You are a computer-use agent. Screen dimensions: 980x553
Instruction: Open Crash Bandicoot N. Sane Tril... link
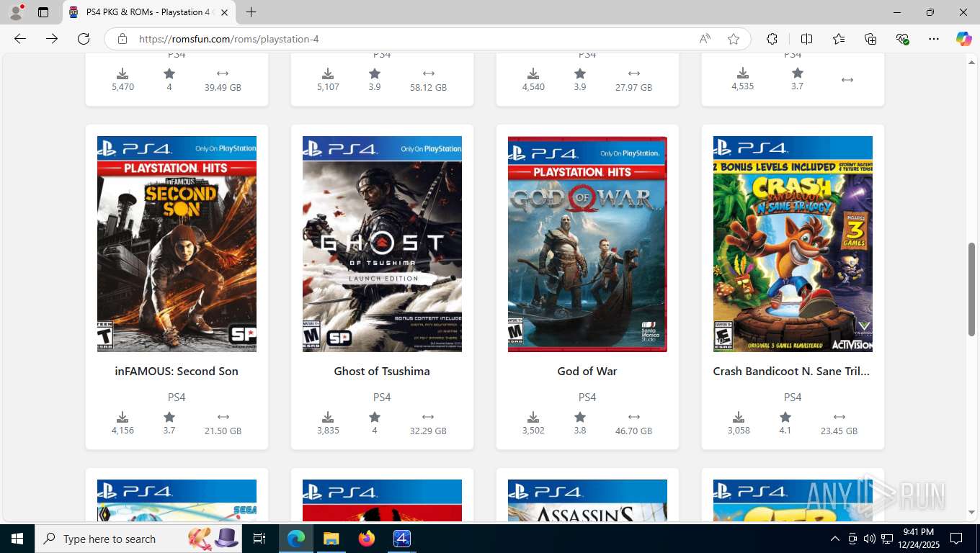coord(791,372)
